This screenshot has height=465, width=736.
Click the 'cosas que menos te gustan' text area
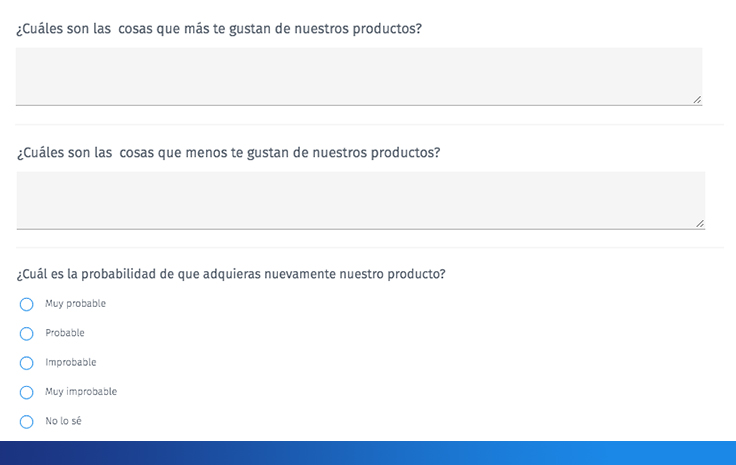pyautogui.click(x=361, y=200)
